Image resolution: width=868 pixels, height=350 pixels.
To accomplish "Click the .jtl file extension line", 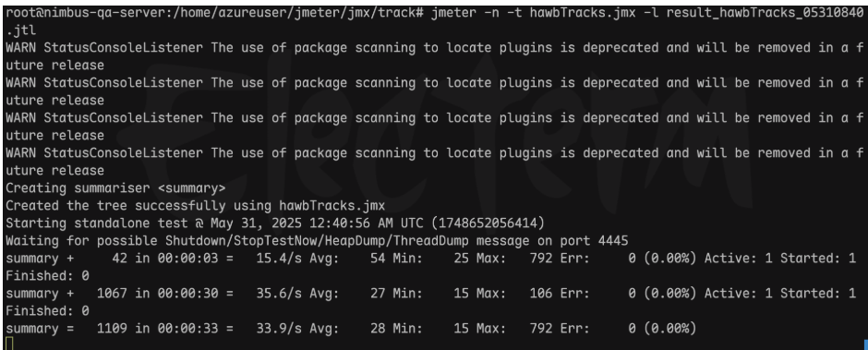I will click(x=20, y=30).
